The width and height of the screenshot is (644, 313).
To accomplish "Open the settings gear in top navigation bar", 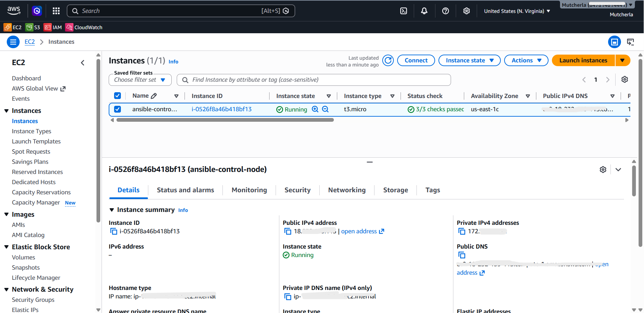I will coord(467,11).
